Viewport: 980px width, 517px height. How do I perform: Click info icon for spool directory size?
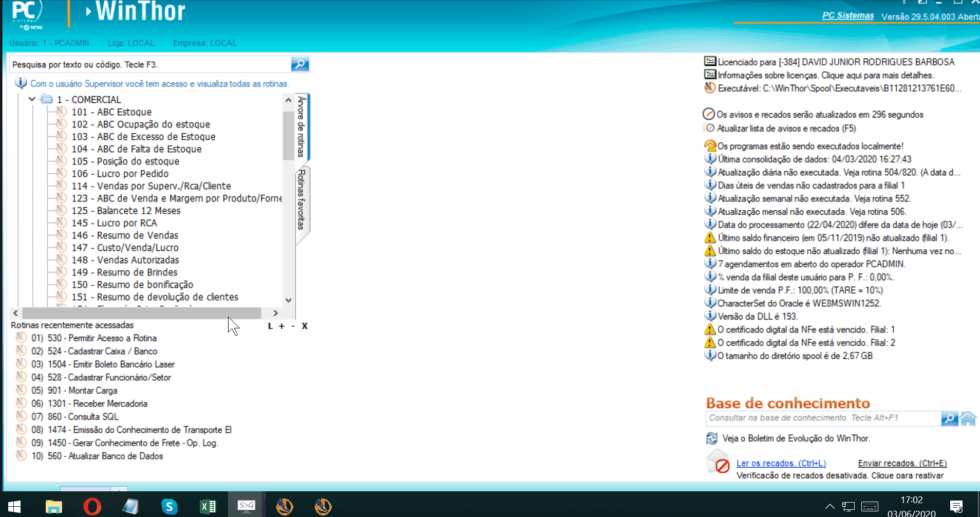710,355
